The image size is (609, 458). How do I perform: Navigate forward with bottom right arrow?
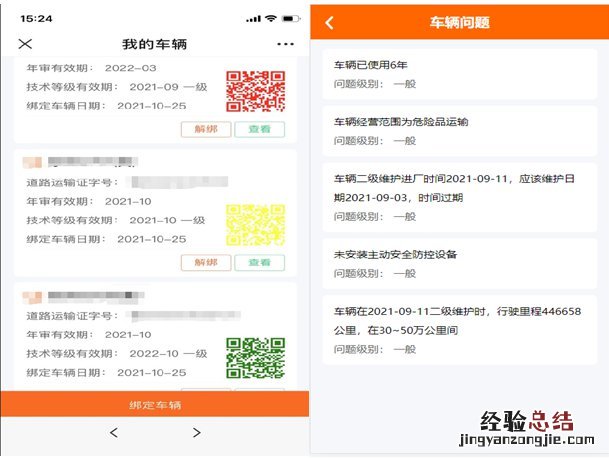[197, 432]
